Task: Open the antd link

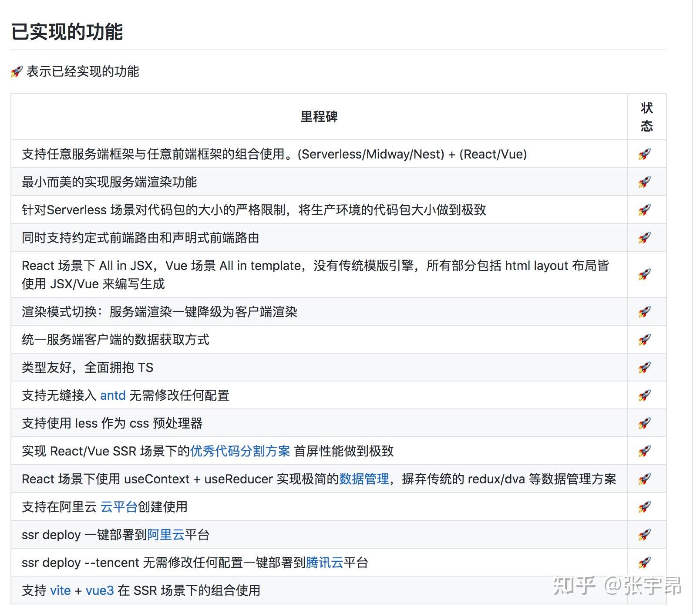Action: [x=113, y=395]
